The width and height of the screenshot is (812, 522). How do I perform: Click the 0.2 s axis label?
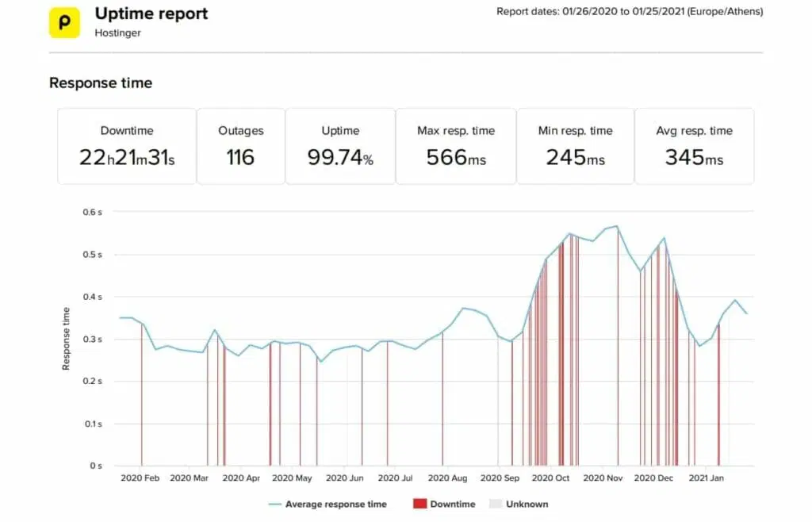tap(92, 381)
